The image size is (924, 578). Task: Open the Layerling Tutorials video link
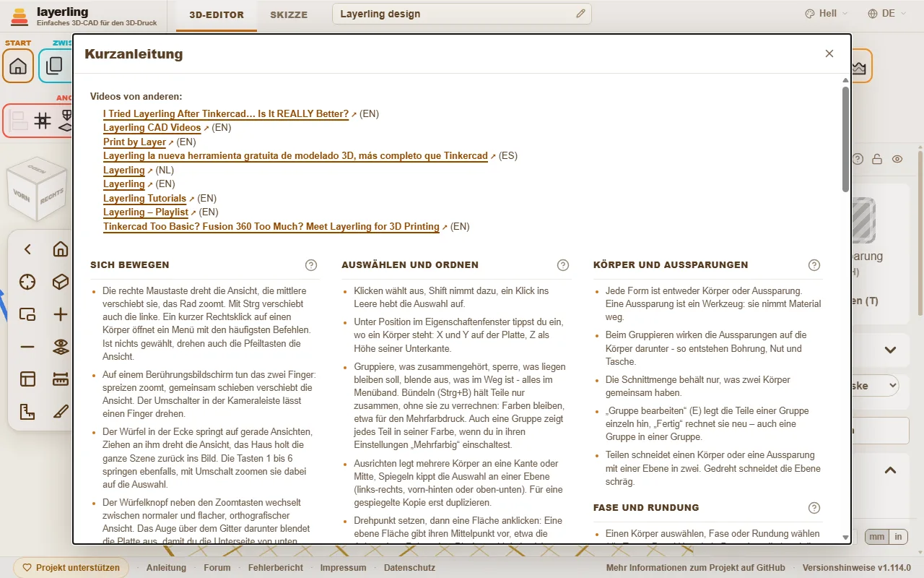[x=145, y=198]
